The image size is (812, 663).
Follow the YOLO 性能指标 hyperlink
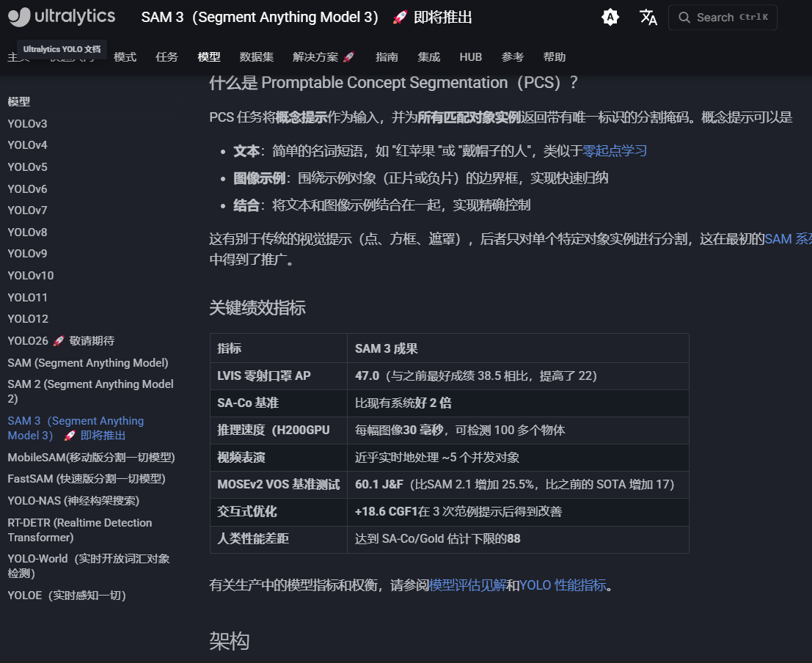(x=563, y=585)
